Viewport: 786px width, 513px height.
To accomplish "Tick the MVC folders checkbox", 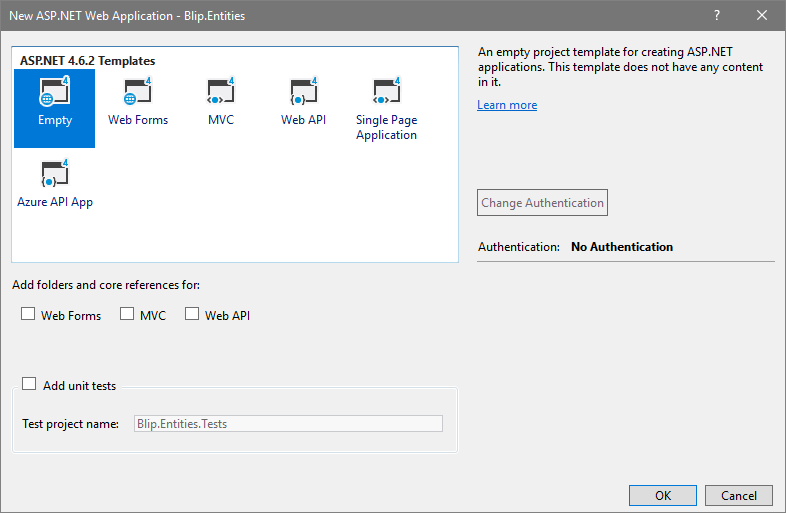I will (127, 314).
